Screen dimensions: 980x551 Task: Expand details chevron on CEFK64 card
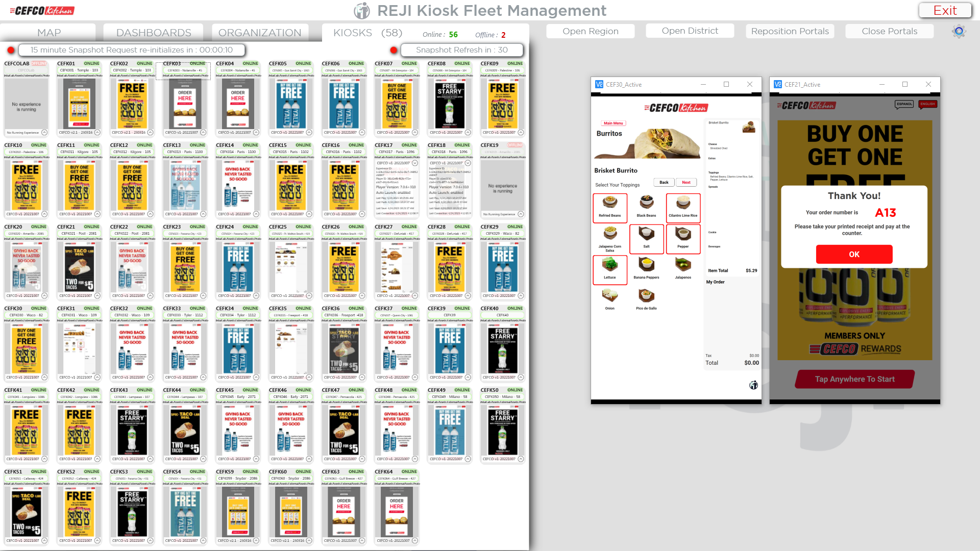click(x=415, y=541)
